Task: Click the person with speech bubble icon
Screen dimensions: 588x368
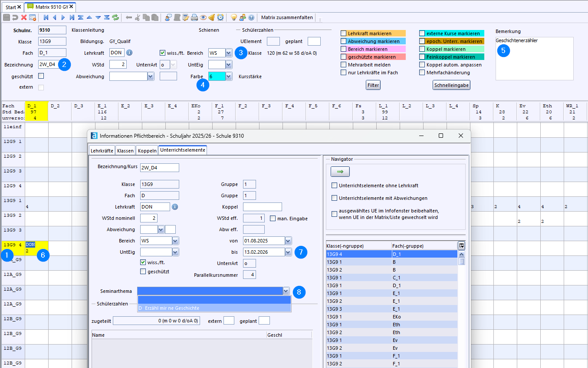Action: tap(168, 17)
